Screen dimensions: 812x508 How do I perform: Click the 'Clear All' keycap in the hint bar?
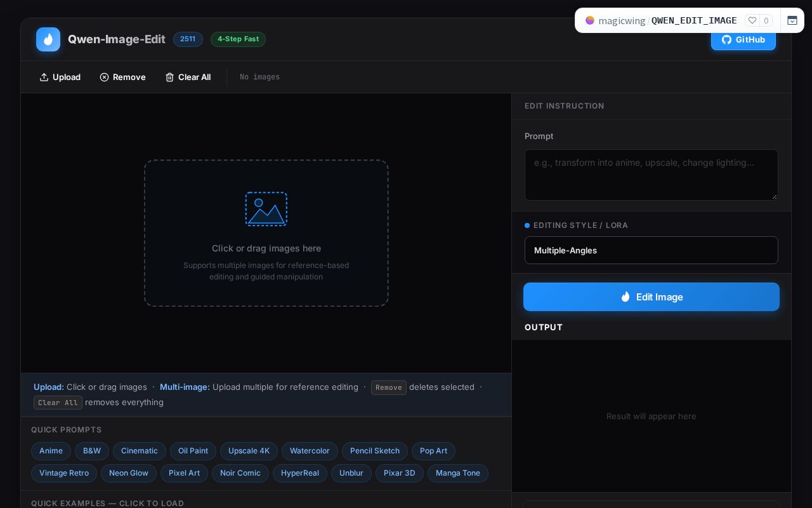pyautogui.click(x=58, y=403)
